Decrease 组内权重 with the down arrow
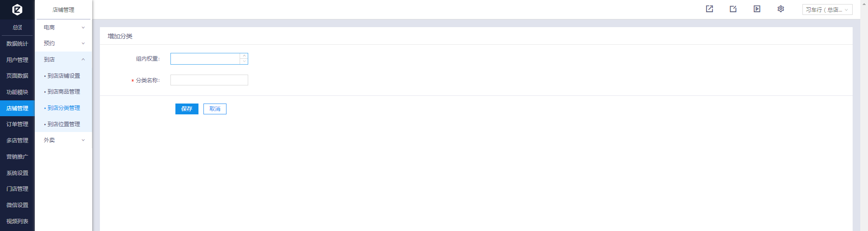 pyautogui.click(x=244, y=61)
